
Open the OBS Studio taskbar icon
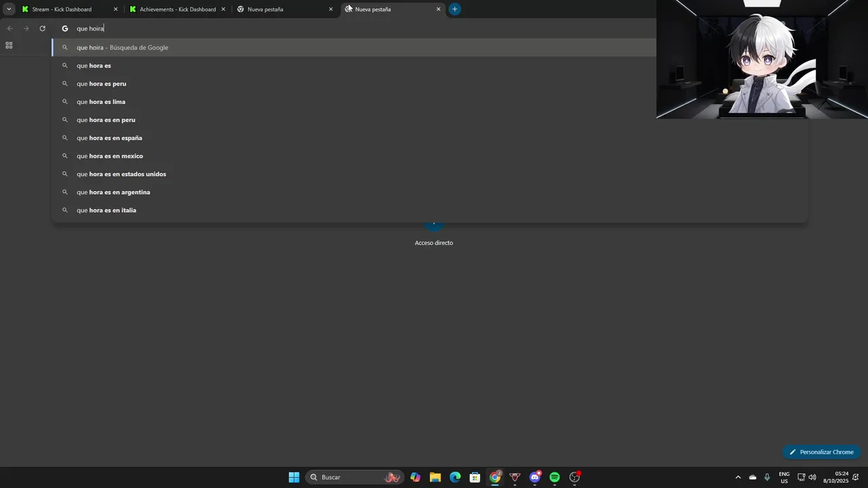pos(575,477)
